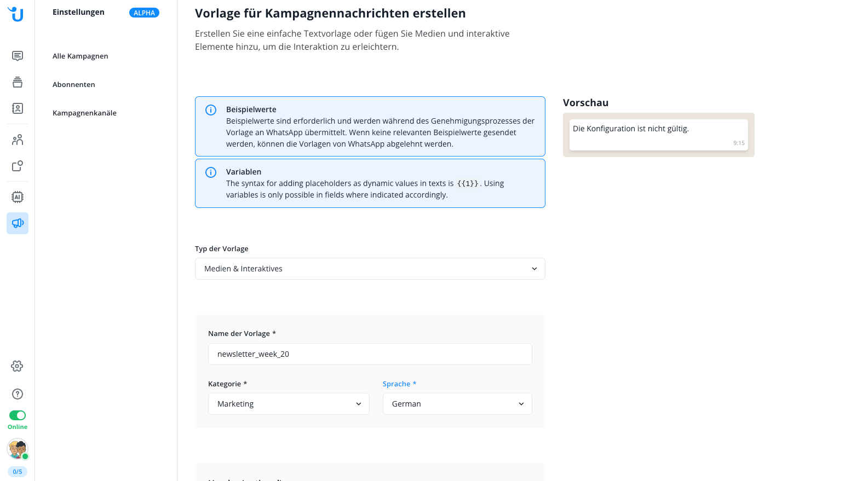
Task: Open the settings gear icon
Action: 18,366
